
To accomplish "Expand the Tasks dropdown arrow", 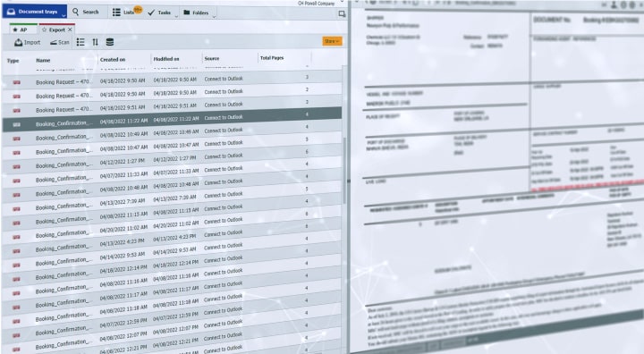I will [x=176, y=16].
